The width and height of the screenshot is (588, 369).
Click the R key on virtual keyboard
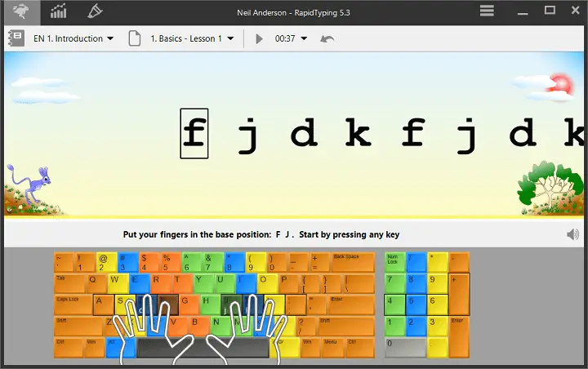[161, 283]
